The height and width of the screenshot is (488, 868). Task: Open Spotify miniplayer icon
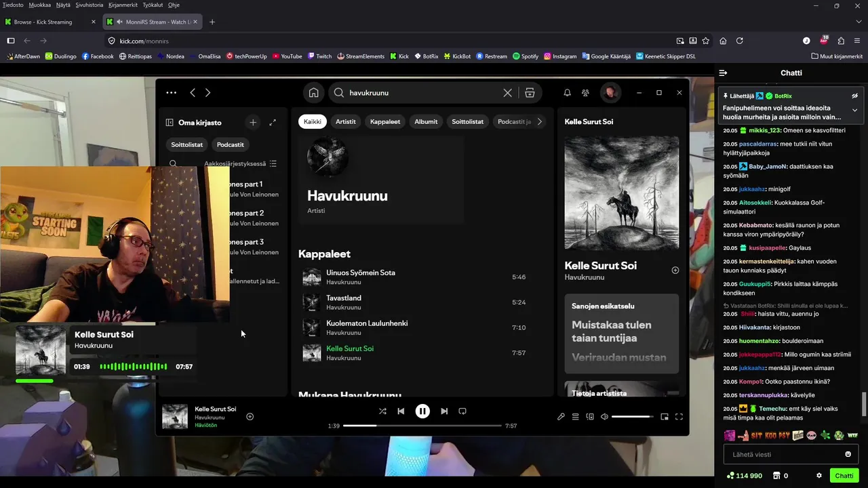coord(665,417)
